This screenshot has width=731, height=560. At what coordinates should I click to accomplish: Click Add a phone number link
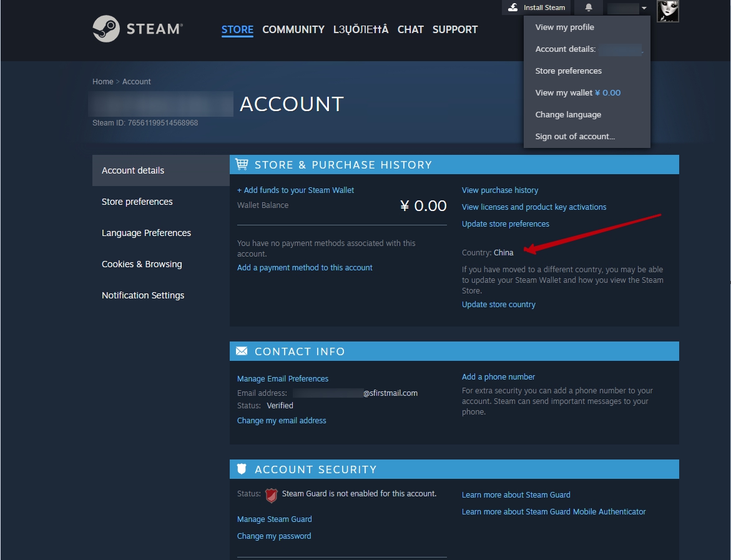pos(498,376)
